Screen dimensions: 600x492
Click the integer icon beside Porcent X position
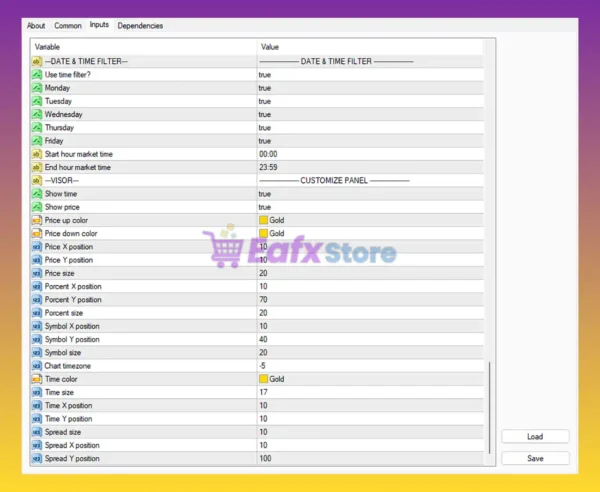pyautogui.click(x=37, y=287)
